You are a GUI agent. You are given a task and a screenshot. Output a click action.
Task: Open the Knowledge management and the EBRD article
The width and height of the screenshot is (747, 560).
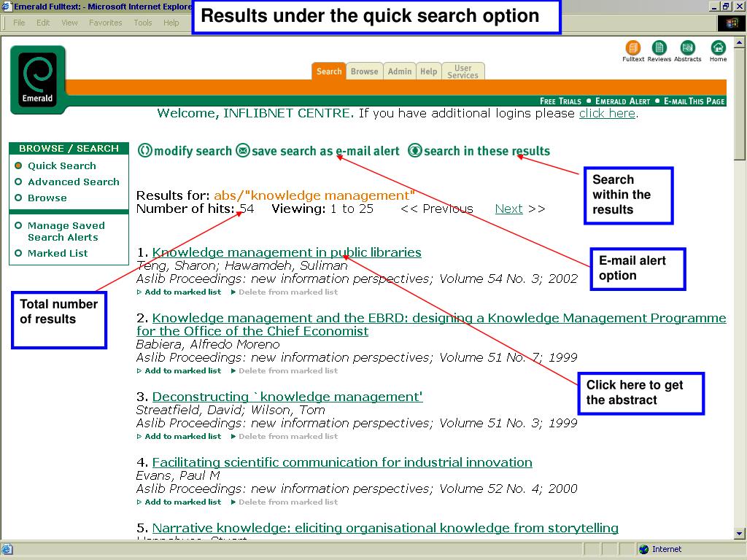[x=431, y=324]
